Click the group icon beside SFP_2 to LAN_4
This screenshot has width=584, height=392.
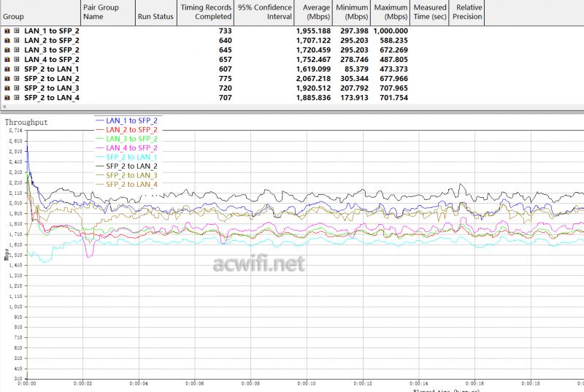tap(7, 98)
